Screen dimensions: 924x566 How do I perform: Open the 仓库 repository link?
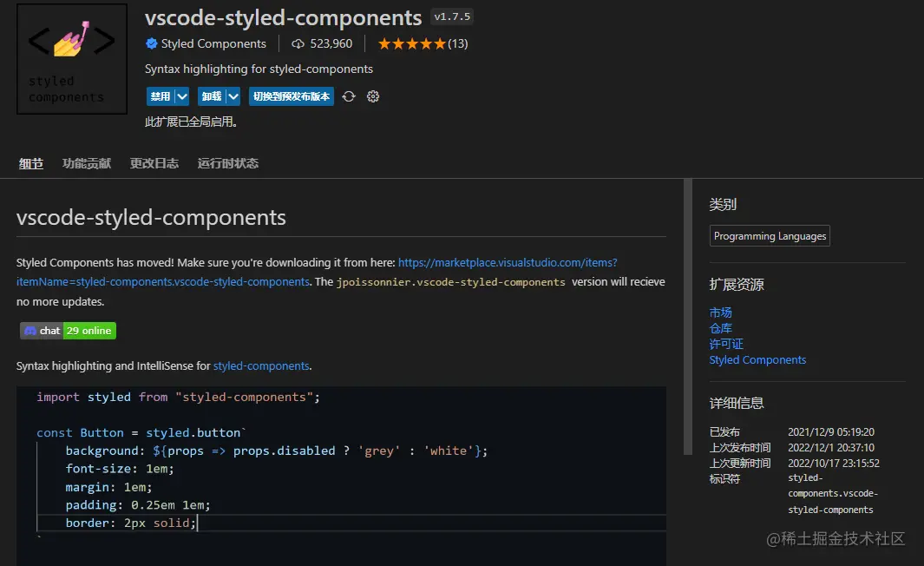[720, 328]
